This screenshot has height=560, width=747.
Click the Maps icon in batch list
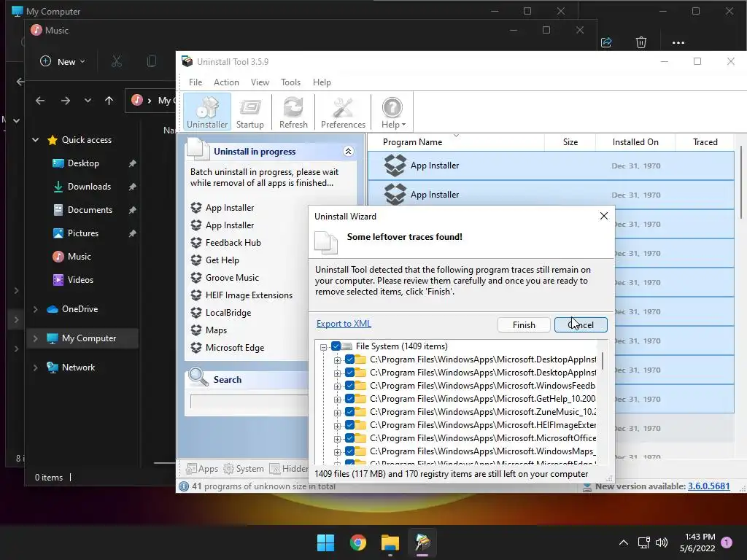196,330
